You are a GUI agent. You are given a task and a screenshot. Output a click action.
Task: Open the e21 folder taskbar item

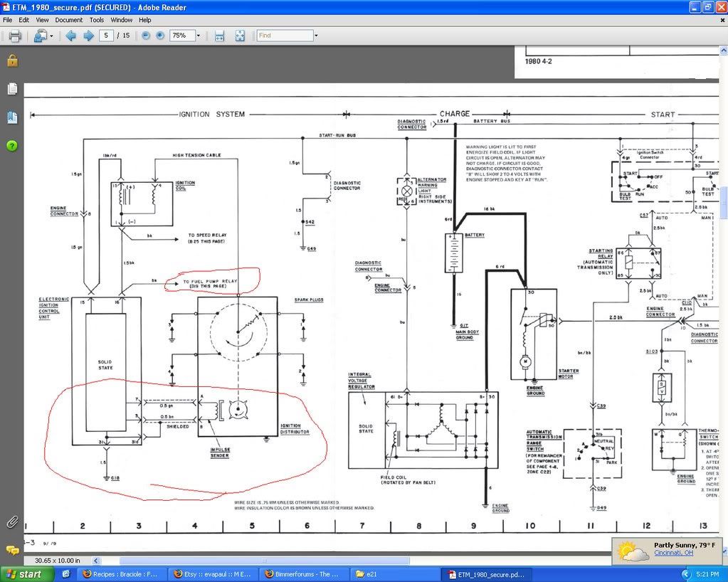(394, 574)
